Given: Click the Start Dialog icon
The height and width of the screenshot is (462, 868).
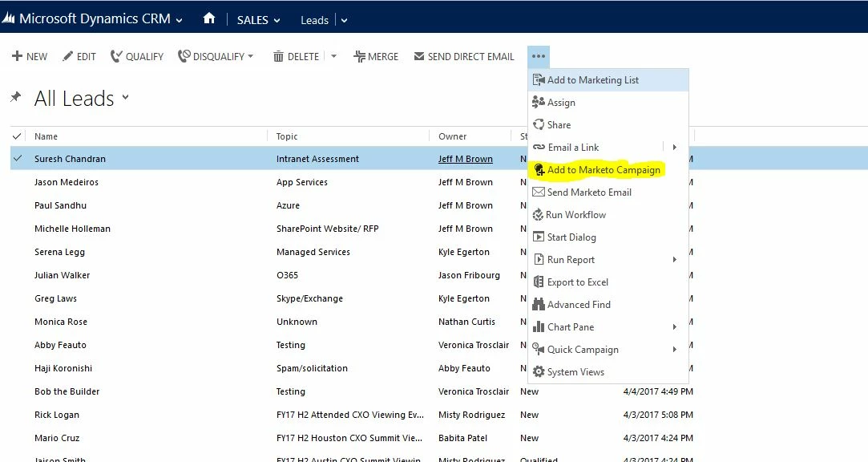Looking at the screenshot, I should (538, 237).
